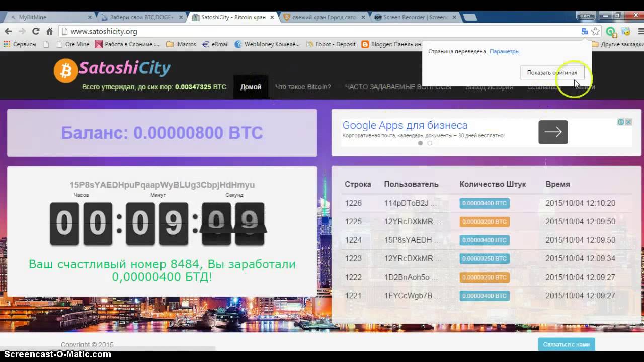Click the translate icon in the address bar
644x362 pixels.
pos(584,31)
